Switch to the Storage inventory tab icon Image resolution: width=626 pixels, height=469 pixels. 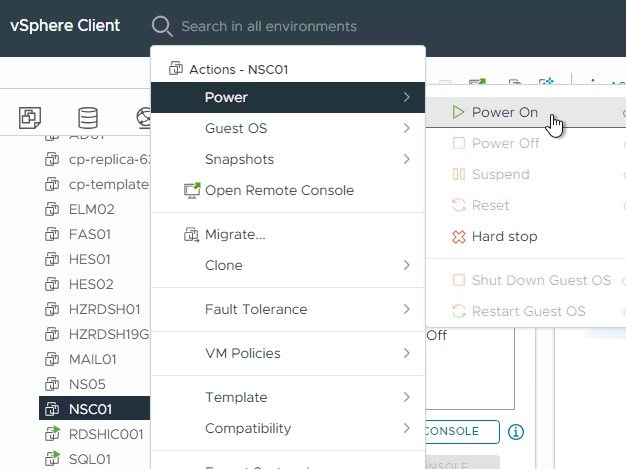(x=88, y=118)
